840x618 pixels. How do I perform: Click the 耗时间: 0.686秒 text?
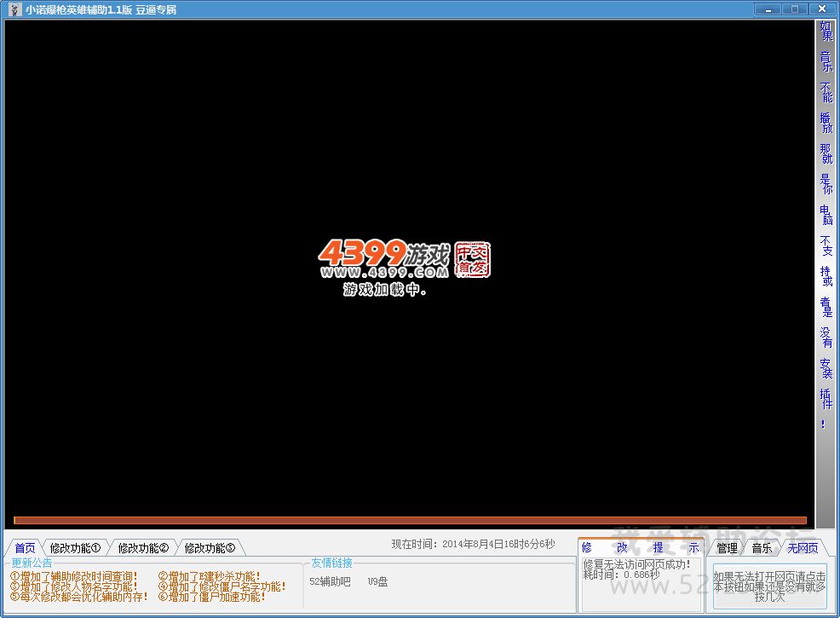coord(621,575)
